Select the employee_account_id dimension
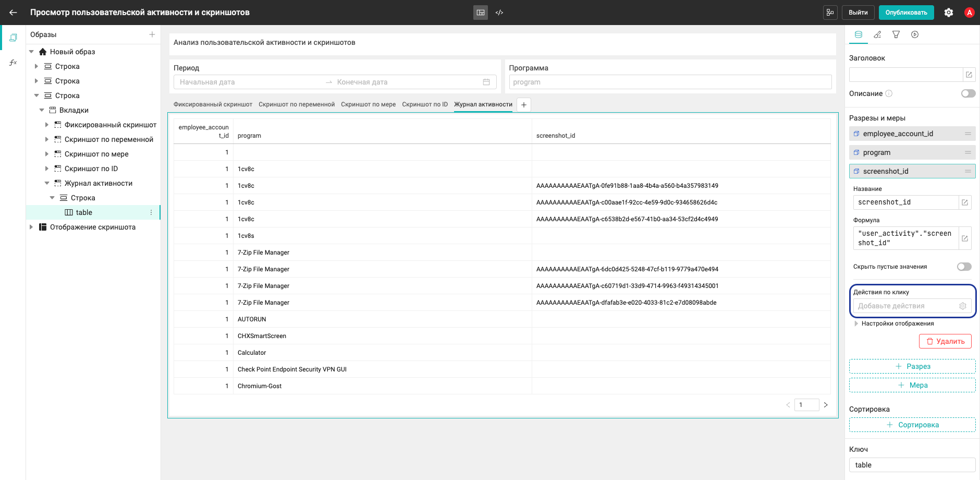Screen dimensions: 980x480 point(912,134)
